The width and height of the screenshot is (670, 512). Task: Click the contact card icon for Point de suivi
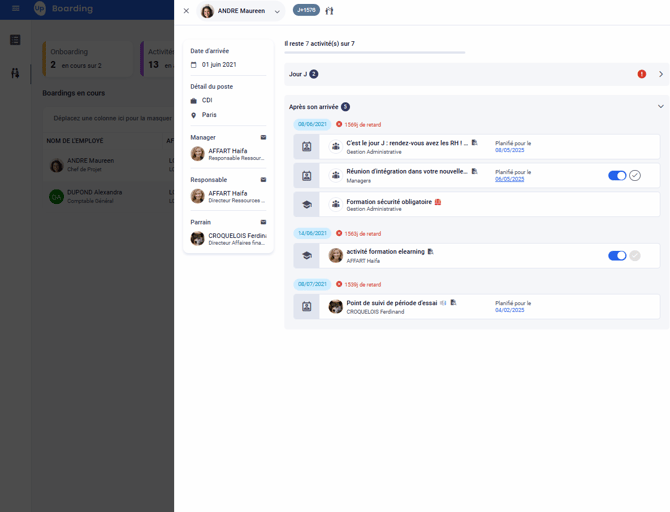click(x=307, y=306)
